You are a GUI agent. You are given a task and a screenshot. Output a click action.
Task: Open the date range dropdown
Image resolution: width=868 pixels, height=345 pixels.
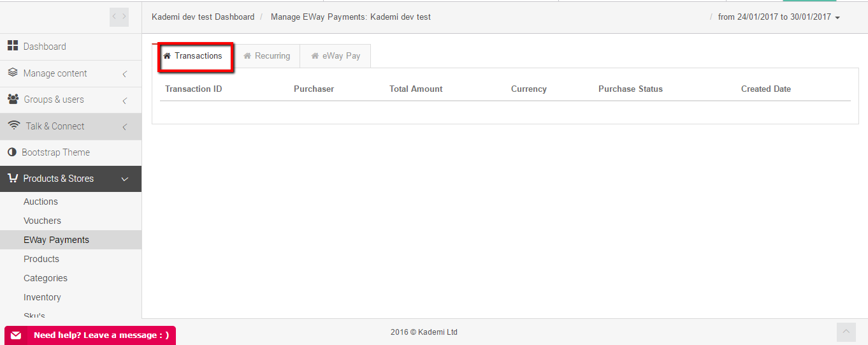click(779, 17)
